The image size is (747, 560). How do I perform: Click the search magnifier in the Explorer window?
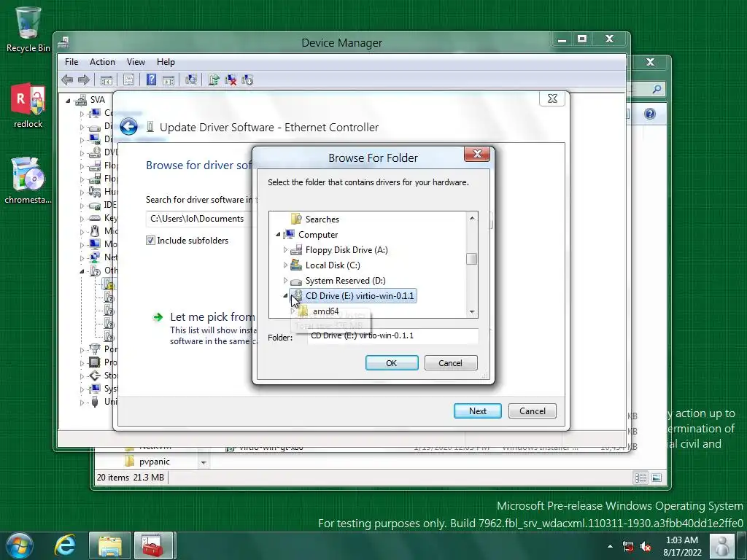coord(657,89)
